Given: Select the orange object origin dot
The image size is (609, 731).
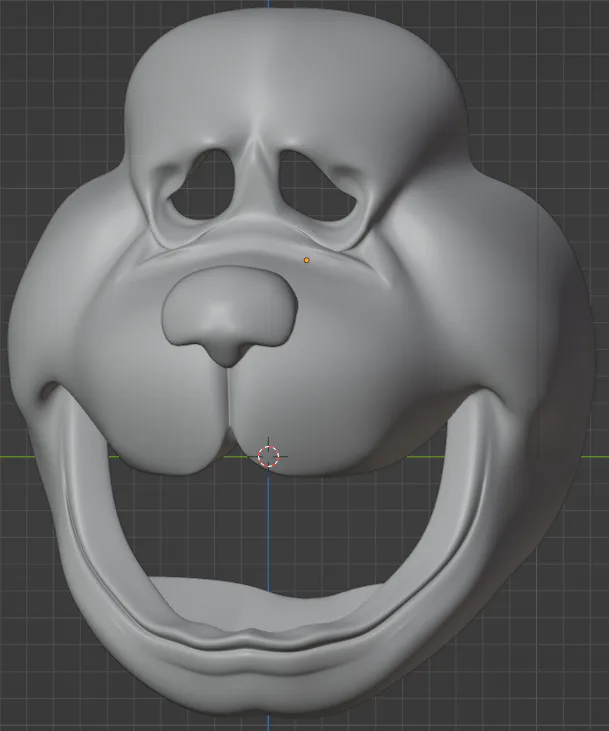Looking at the screenshot, I should [x=306, y=260].
